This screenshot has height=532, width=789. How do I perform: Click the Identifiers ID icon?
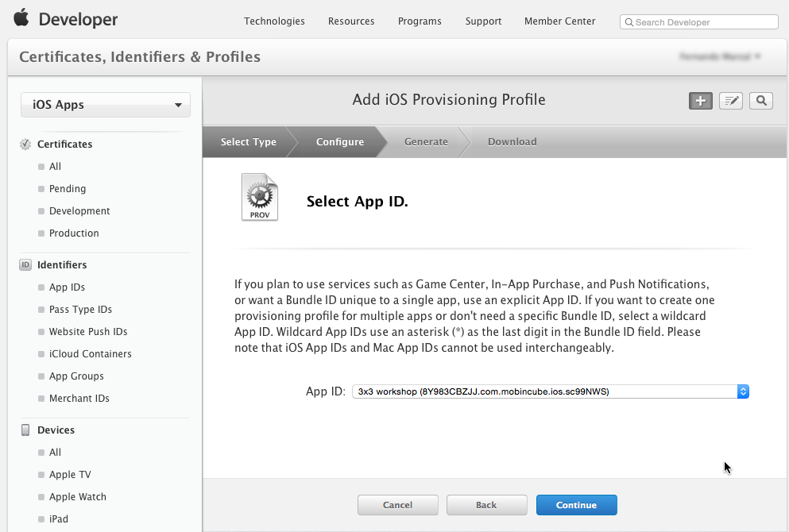(x=25, y=264)
